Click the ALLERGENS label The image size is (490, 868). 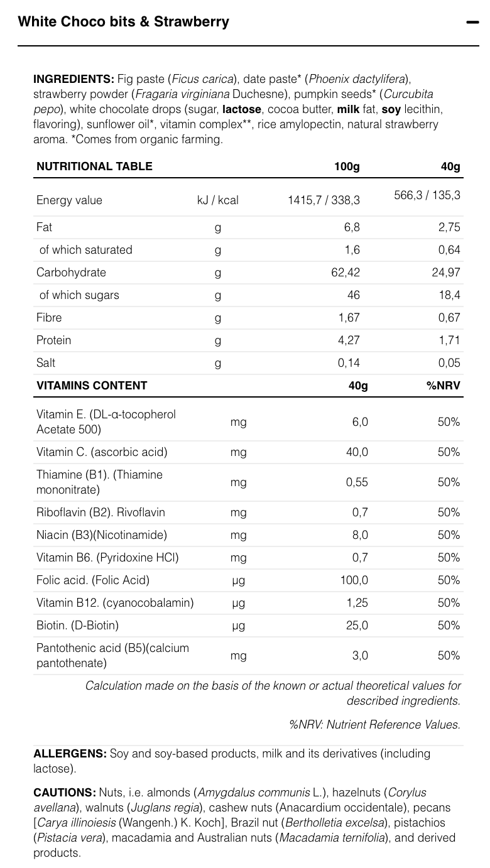coord(70,754)
